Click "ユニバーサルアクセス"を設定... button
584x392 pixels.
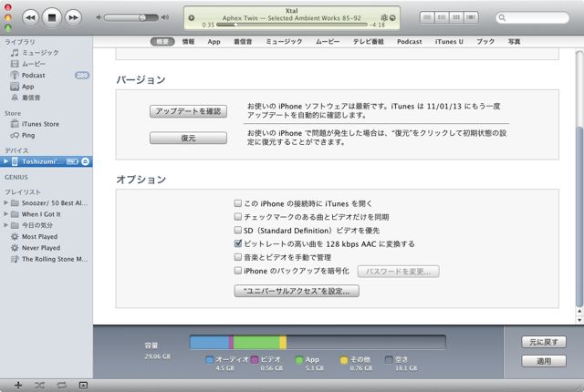click(x=297, y=291)
